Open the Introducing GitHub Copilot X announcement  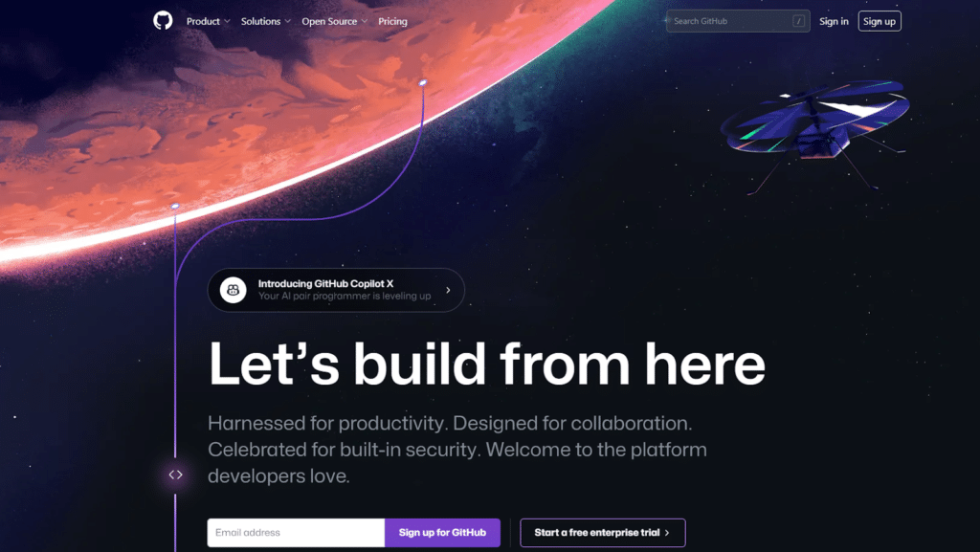tap(336, 290)
